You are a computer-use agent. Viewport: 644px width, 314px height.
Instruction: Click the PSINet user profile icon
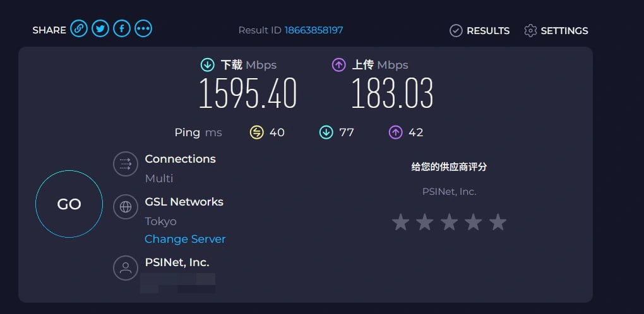(125, 268)
